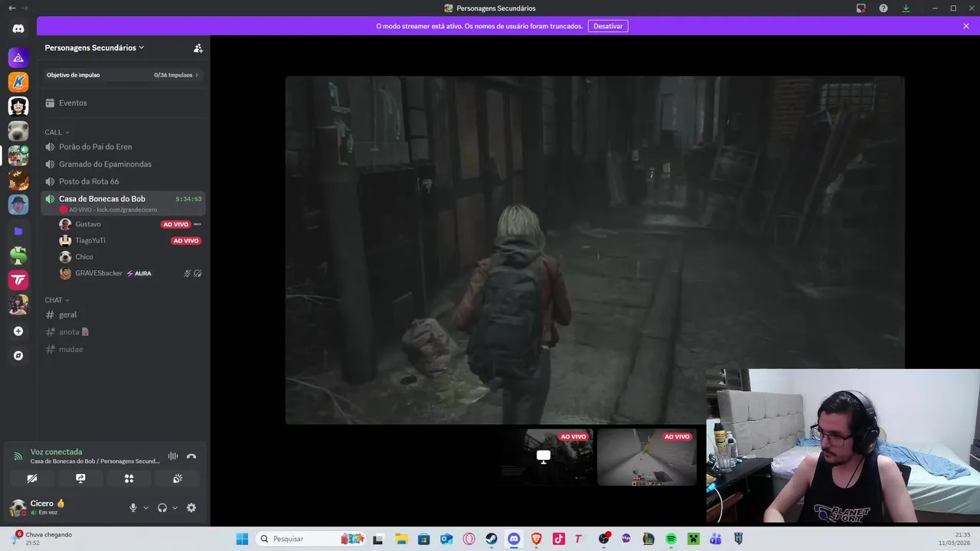Toggle microphone mute
This screenshot has width=980, height=551.
(x=132, y=507)
